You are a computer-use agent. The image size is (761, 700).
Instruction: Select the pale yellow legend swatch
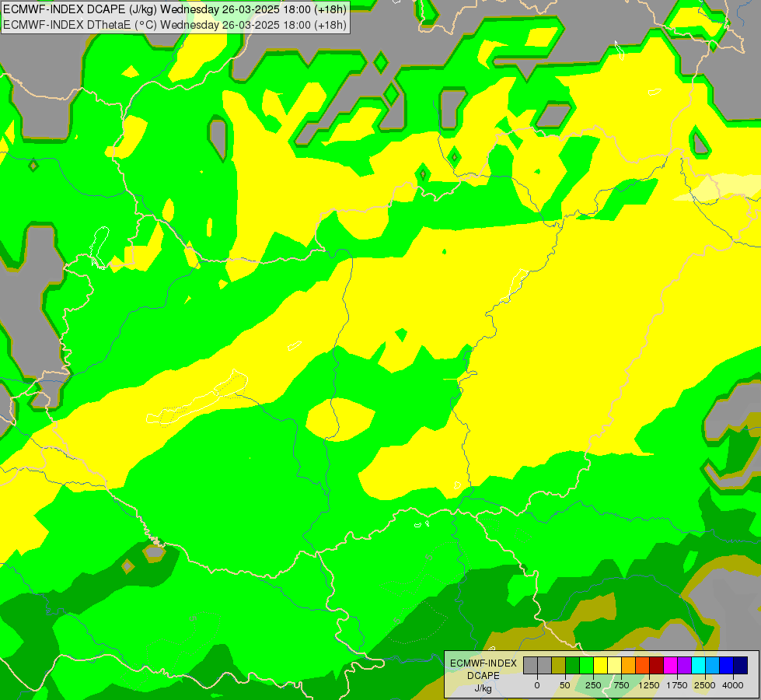coord(614,665)
